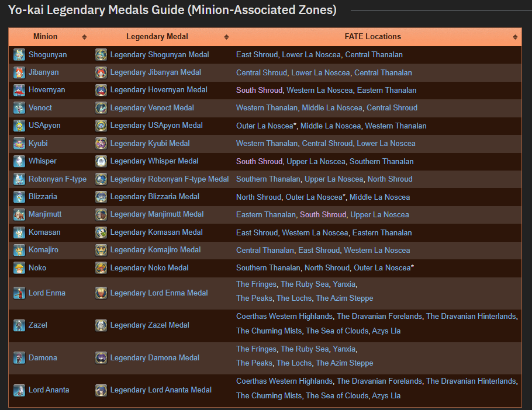The image size is (532, 410).
Task: Open North Shroud link in Noko row
Action: point(327,267)
